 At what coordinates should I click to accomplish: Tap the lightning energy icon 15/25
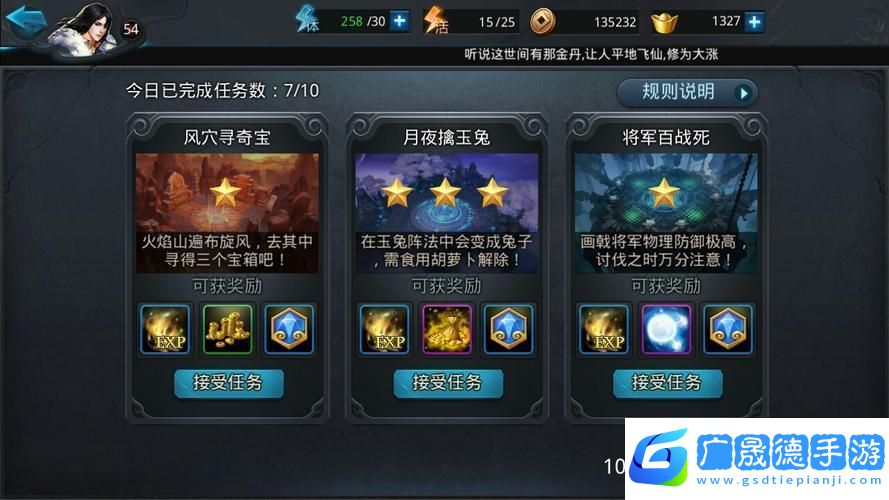pyautogui.click(x=436, y=20)
